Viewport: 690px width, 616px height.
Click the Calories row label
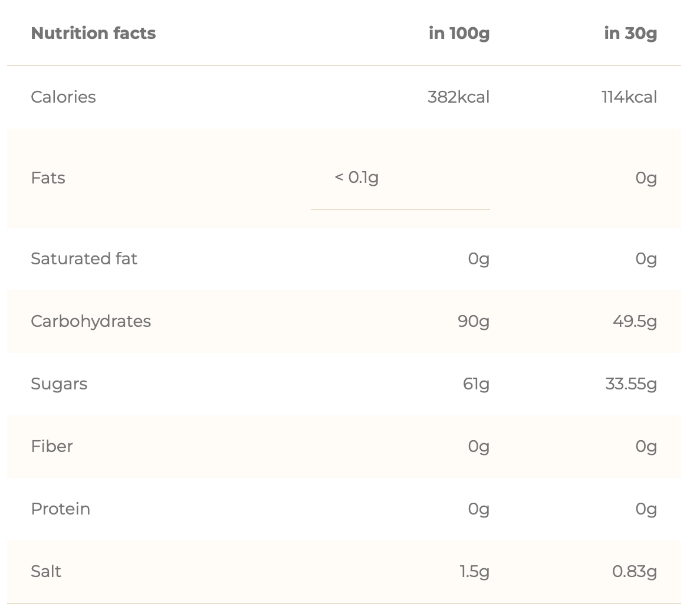[63, 97]
